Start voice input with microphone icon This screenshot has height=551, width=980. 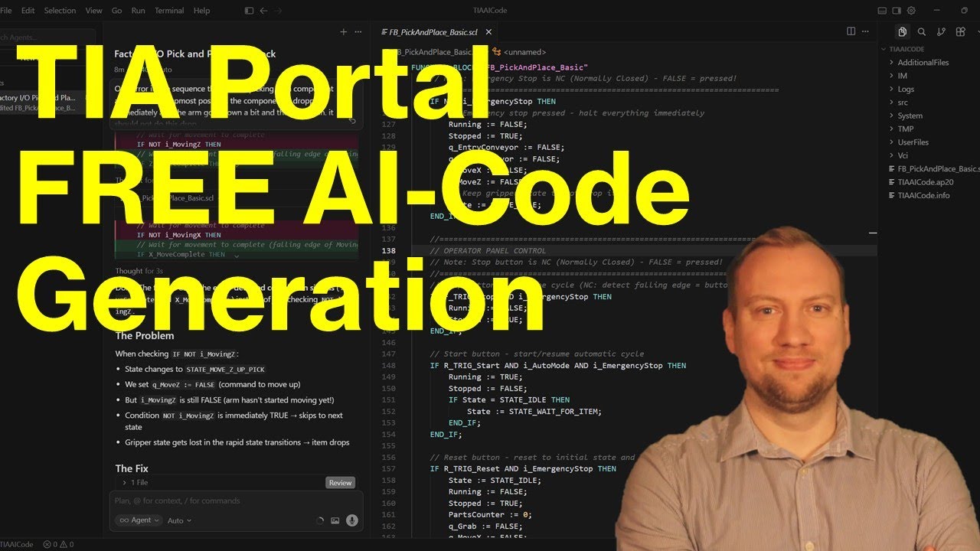coord(352,520)
